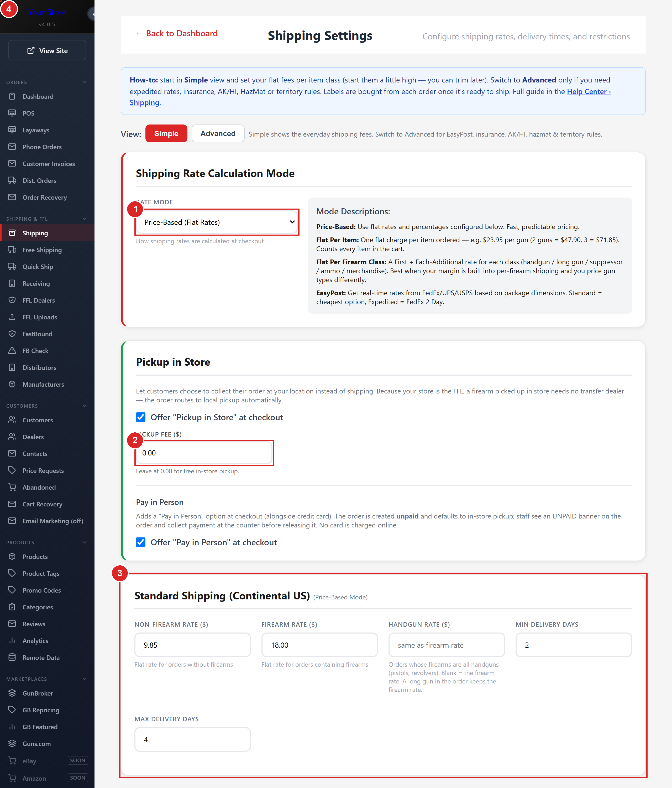The width and height of the screenshot is (672, 788).
Task: Open Cart Recovery in the sidebar
Action: (47, 504)
